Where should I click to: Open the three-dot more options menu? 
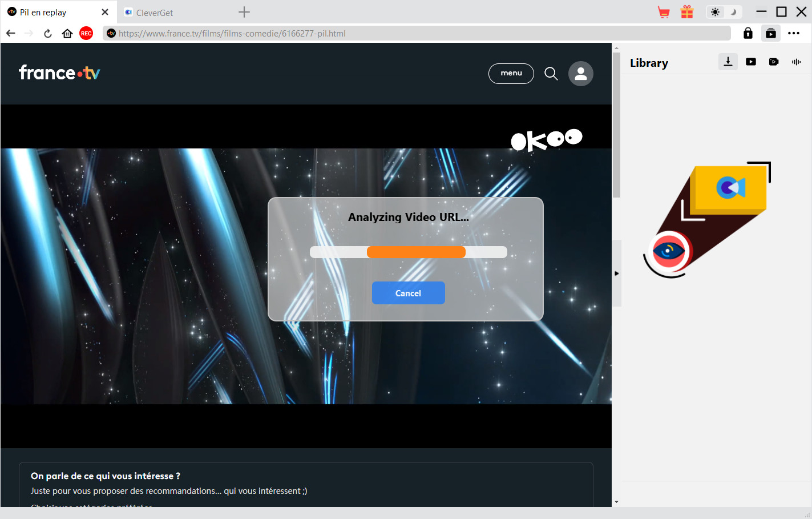coord(794,33)
